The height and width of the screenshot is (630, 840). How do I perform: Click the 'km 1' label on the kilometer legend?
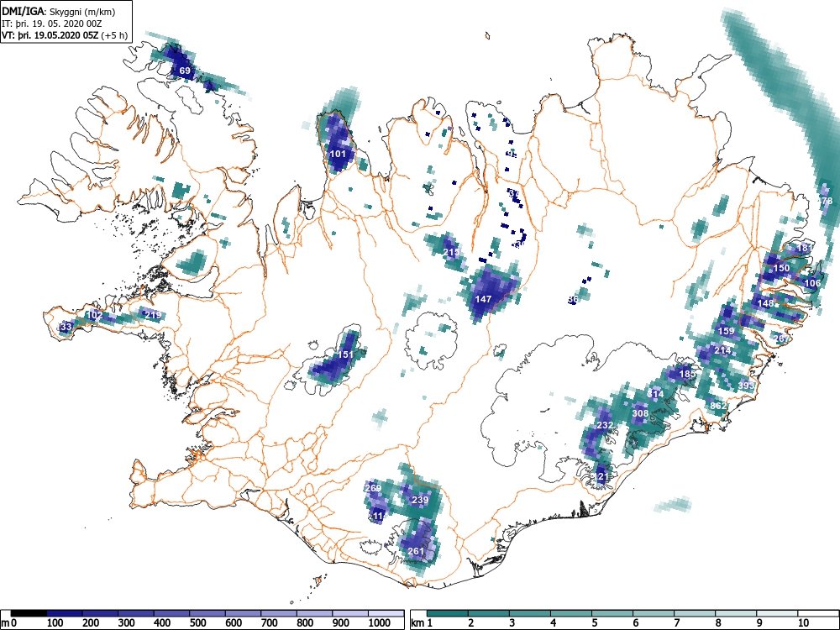pos(422,622)
